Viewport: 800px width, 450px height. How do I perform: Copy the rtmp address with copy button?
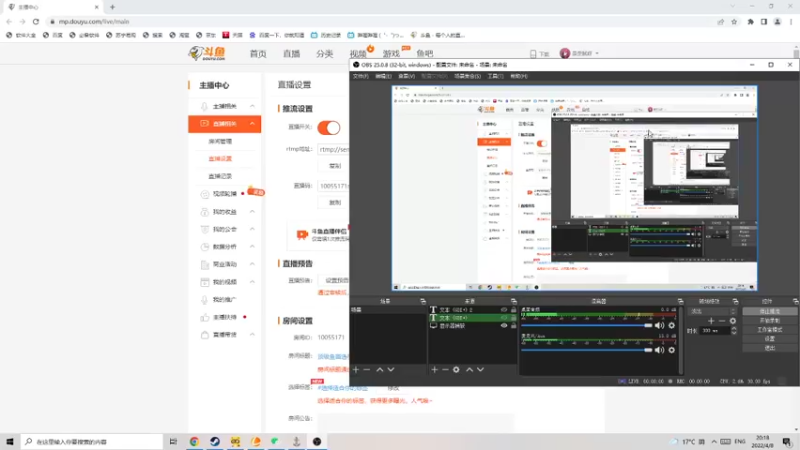click(335, 166)
